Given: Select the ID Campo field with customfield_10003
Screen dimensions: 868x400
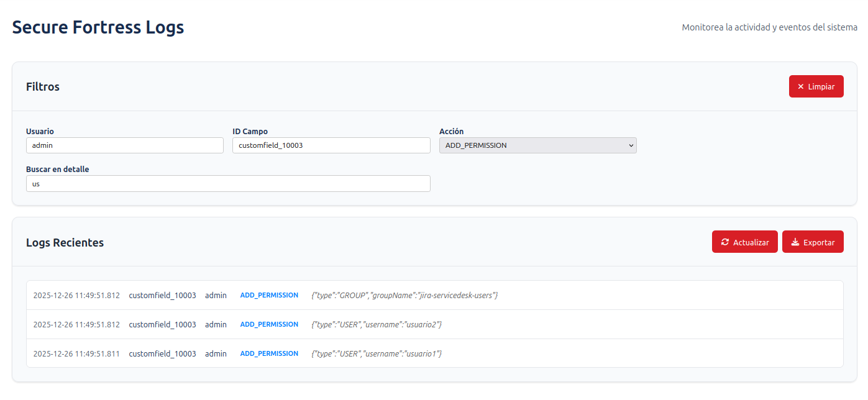Looking at the screenshot, I should pyautogui.click(x=331, y=145).
